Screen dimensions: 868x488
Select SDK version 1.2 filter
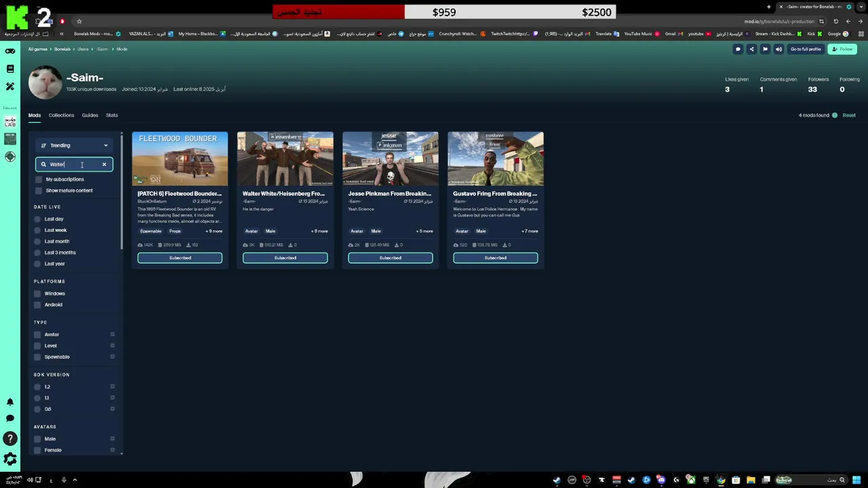tap(37, 386)
